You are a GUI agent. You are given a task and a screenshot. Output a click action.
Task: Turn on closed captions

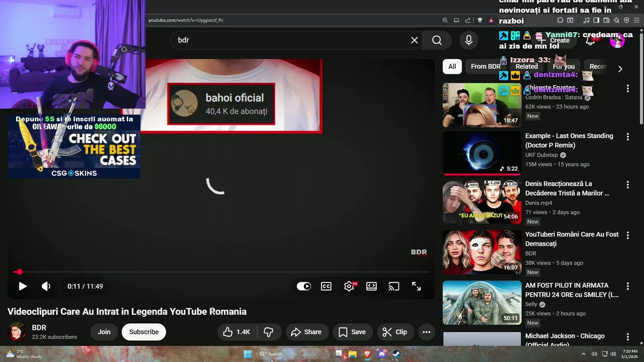[326, 286]
